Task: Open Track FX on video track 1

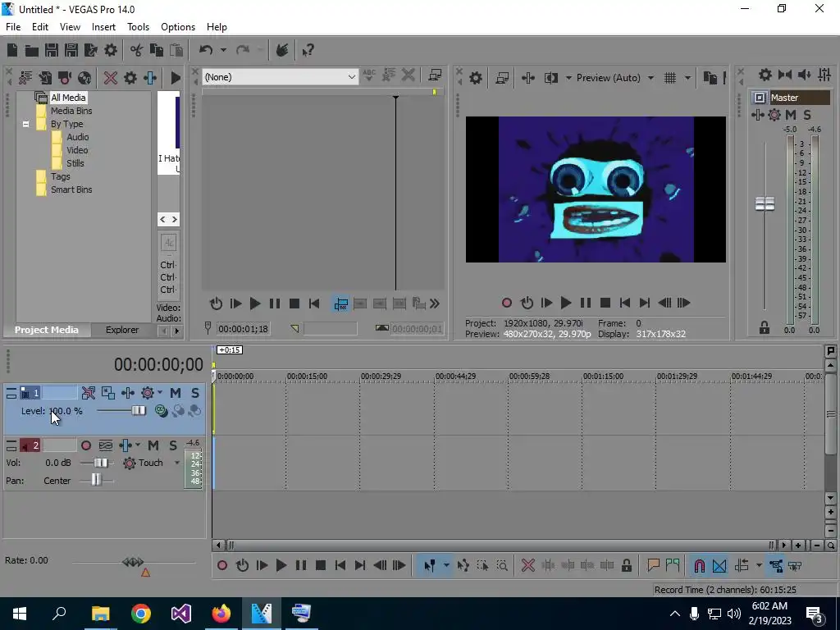Action: pyautogui.click(x=128, y=393)
